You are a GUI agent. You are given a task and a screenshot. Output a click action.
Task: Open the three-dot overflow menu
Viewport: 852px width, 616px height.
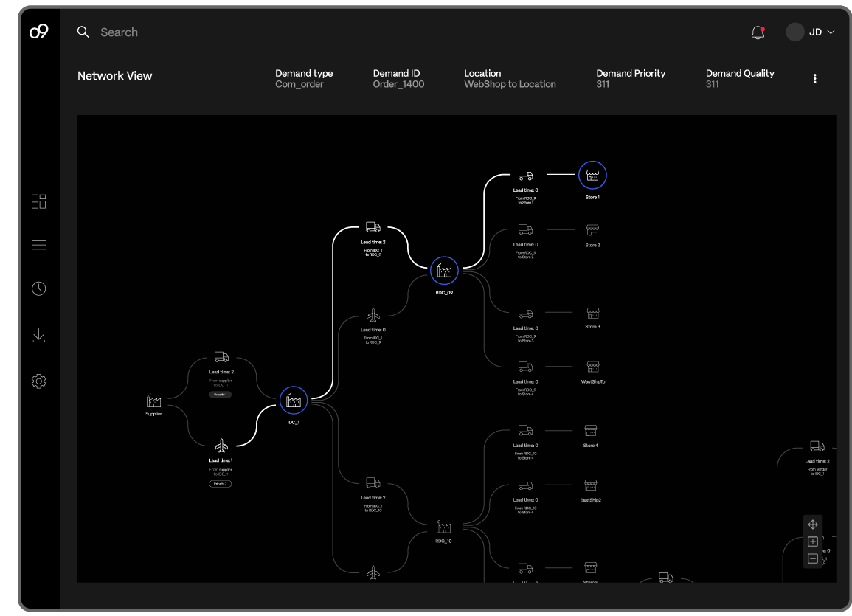coord(814,78)
